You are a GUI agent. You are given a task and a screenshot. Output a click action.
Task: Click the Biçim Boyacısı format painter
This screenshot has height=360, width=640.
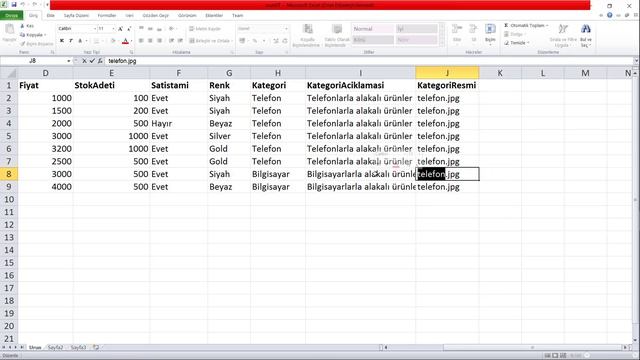pos(37,43)
